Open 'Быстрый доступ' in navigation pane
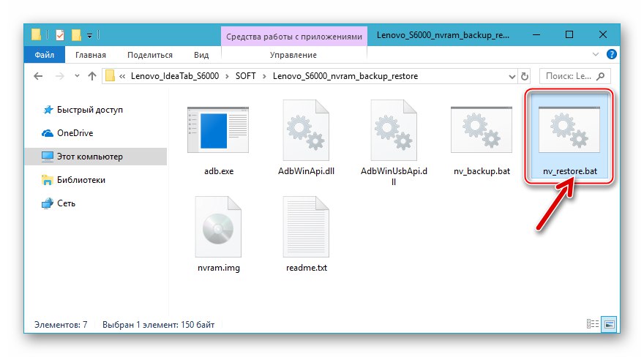Viewport: 644px width, 357px height. coord(89,110)
